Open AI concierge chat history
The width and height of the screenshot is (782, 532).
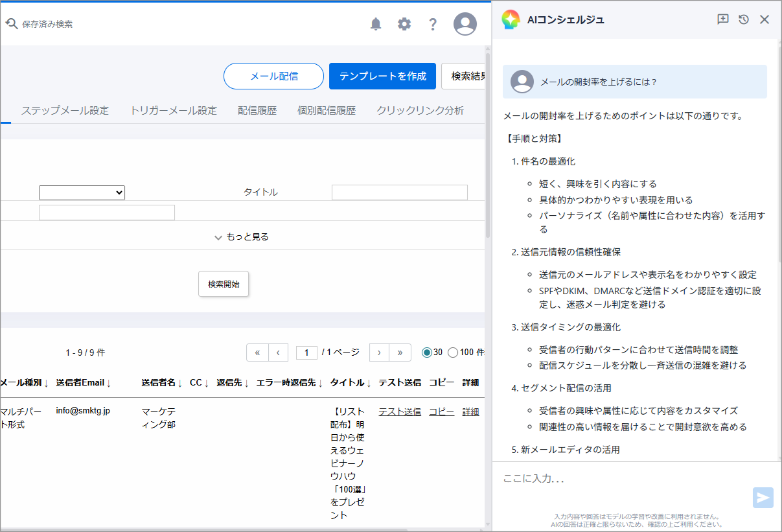point(744,19)
